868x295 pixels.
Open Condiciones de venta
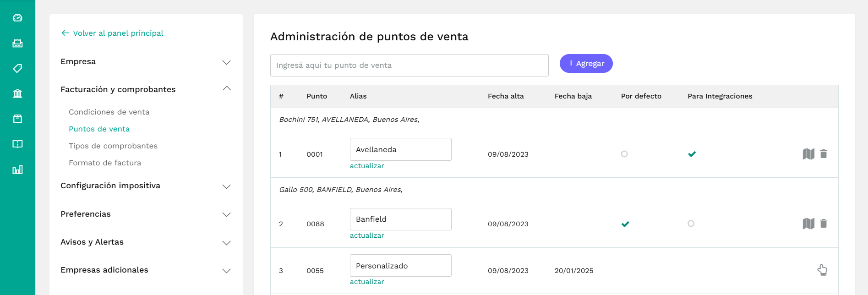109,112
